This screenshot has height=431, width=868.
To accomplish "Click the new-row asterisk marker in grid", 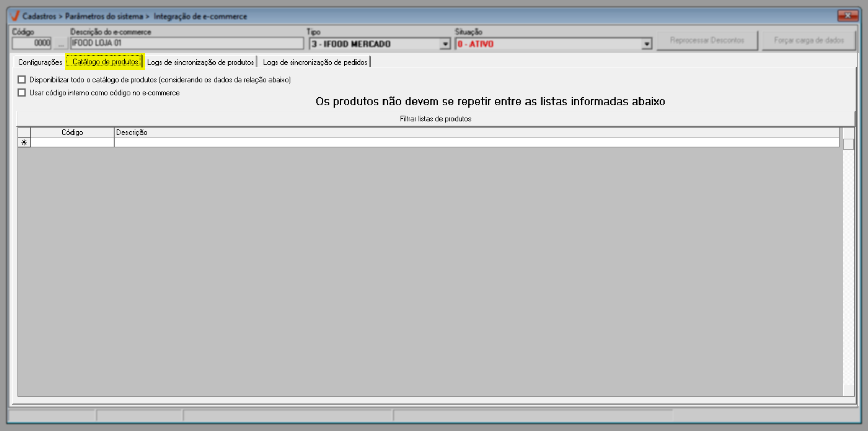I will 24,142.
